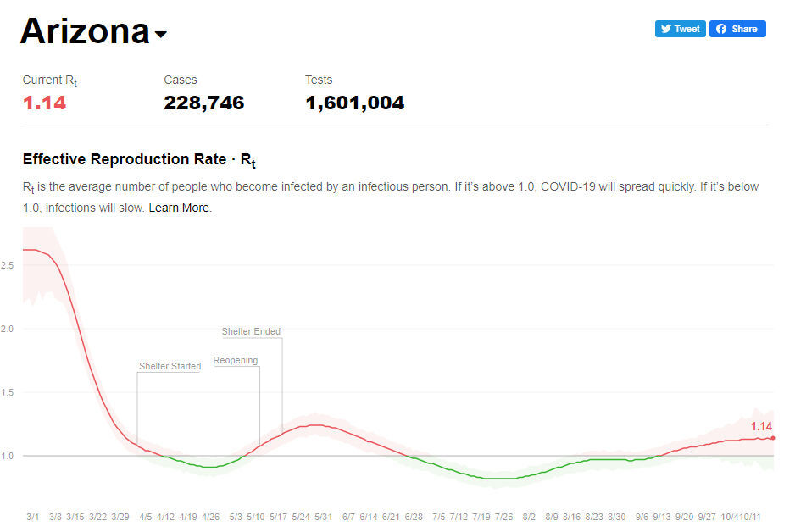This screenshot has height=532, width=795.
Task: Click the Tests count 1,601,004
Action: point(354,103)
